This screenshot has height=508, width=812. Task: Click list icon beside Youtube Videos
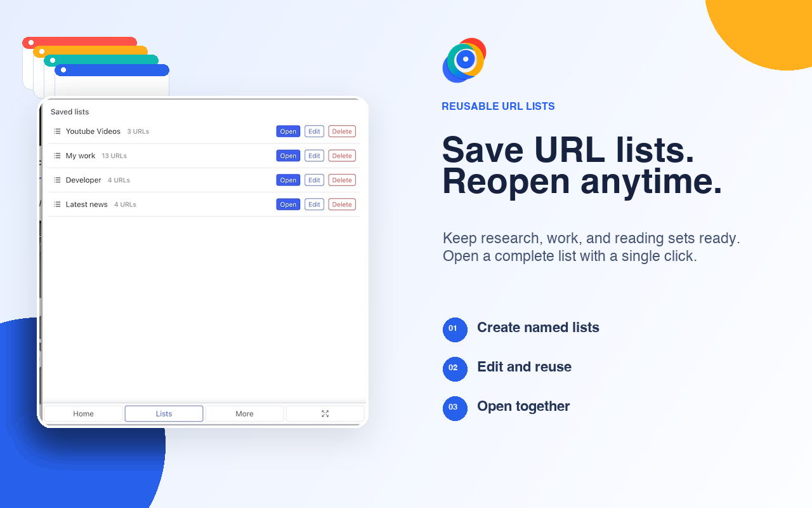(x=57, y=131)
